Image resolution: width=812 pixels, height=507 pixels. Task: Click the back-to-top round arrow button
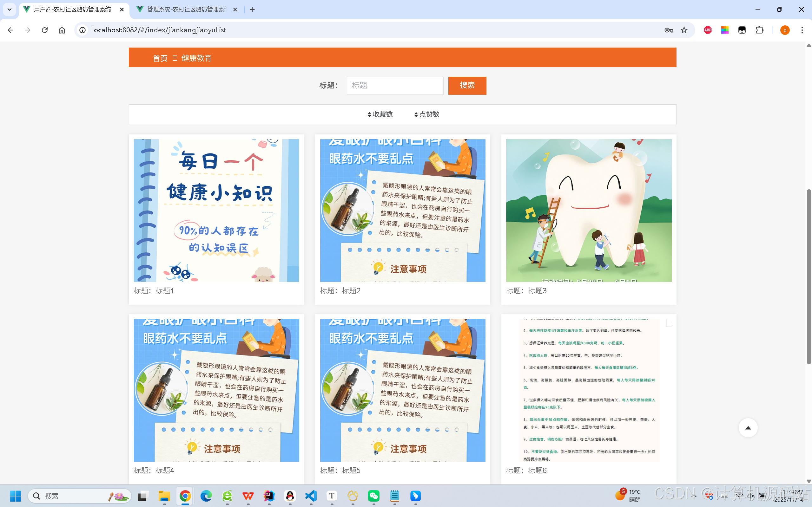748,427
